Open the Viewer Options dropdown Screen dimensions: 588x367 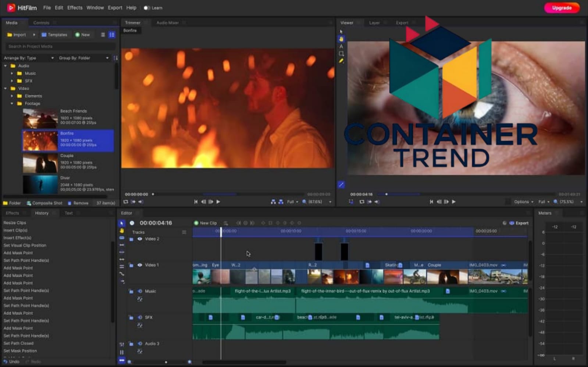click(x=524, y=202)
